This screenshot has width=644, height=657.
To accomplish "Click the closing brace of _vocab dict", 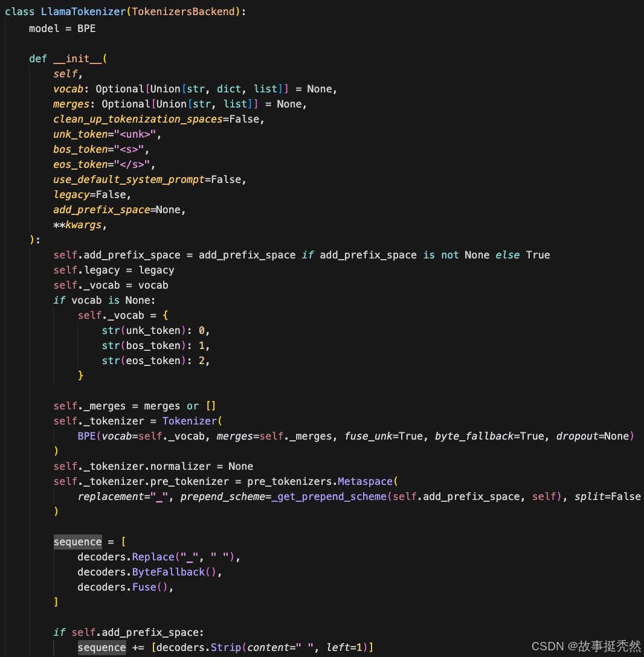I will pyautogui.click(x=80, y=376).
